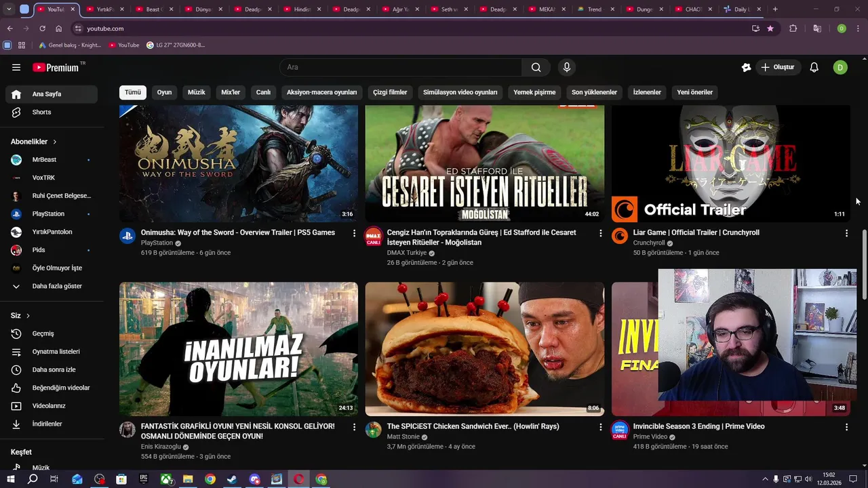Show hidden system tray icons

765,479
